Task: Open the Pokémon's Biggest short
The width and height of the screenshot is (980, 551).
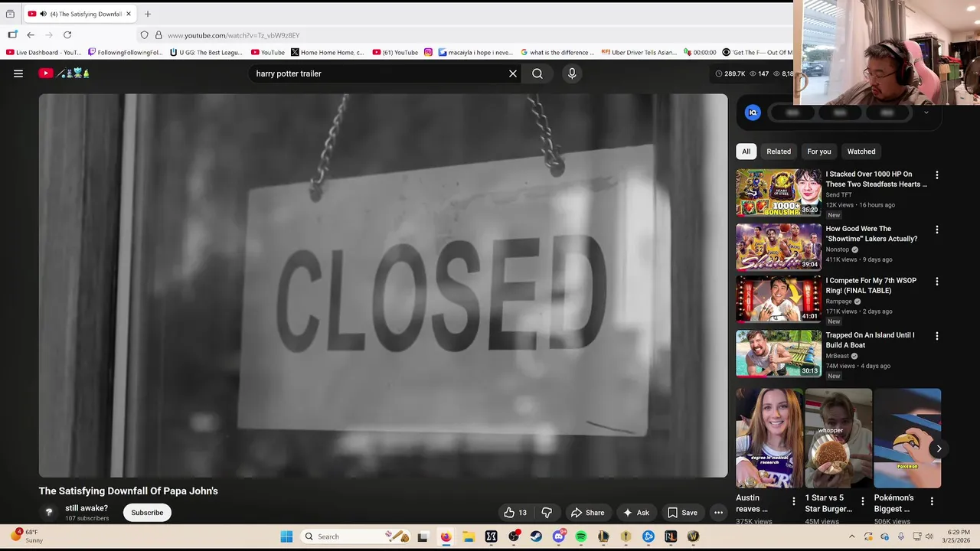Action: click(907, 439)
